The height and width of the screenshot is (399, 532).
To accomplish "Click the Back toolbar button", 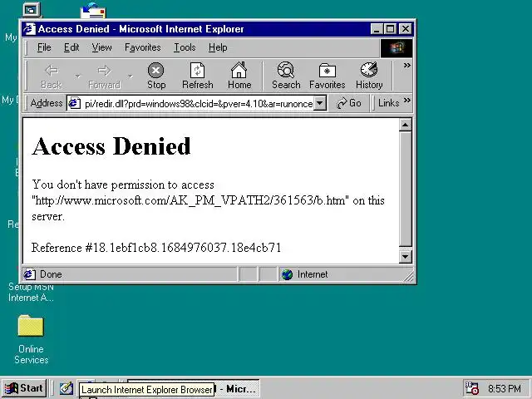I will 52,76.
